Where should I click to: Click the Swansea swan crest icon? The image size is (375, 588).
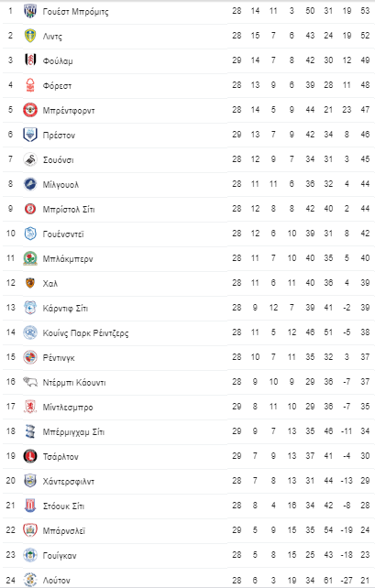30,159
